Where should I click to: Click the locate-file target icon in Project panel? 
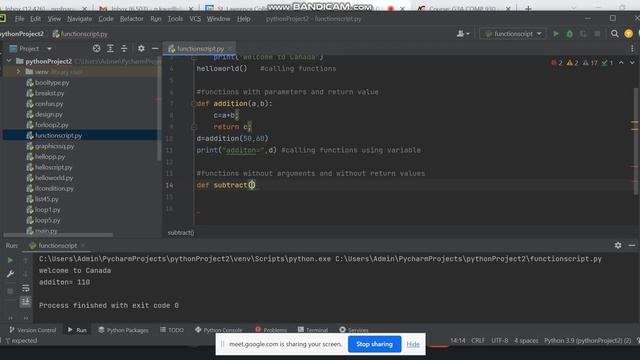(x=96, y=49)
